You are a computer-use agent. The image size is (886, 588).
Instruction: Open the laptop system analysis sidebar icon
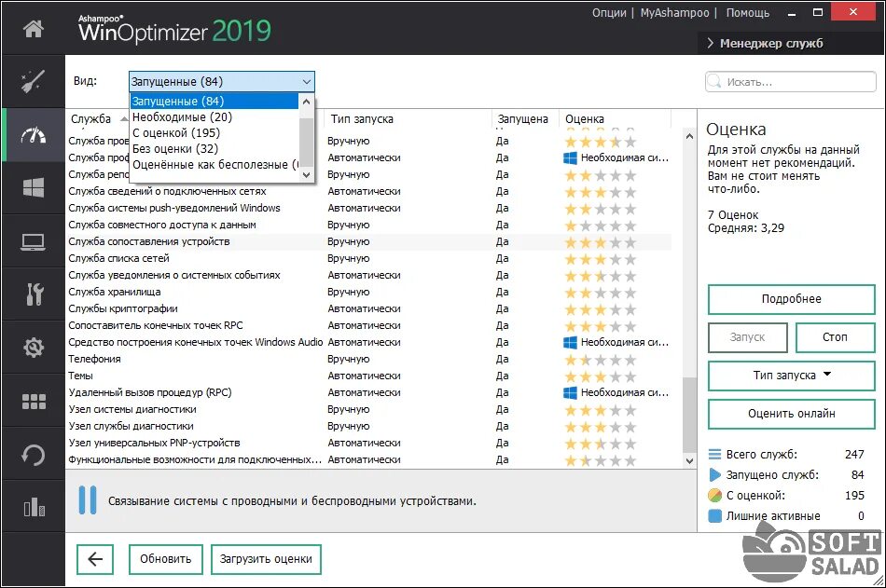pos(34,241)
